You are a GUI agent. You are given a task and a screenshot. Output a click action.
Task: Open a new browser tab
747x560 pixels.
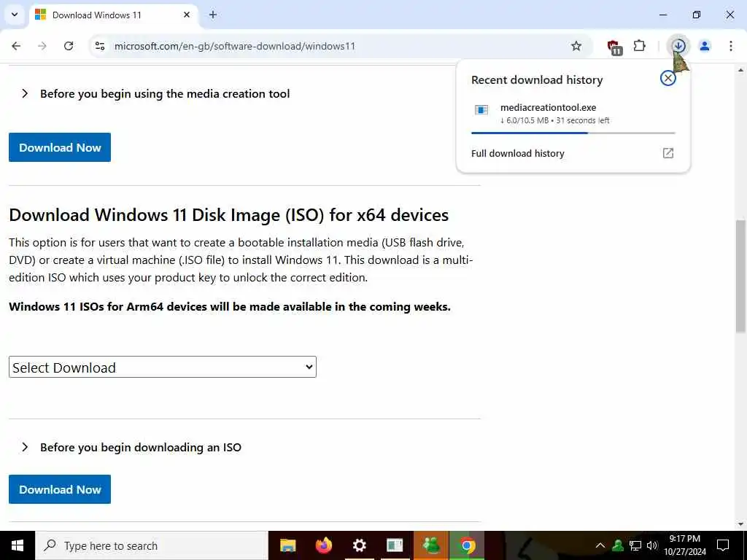pyautogui.click(x=213, y=15)
